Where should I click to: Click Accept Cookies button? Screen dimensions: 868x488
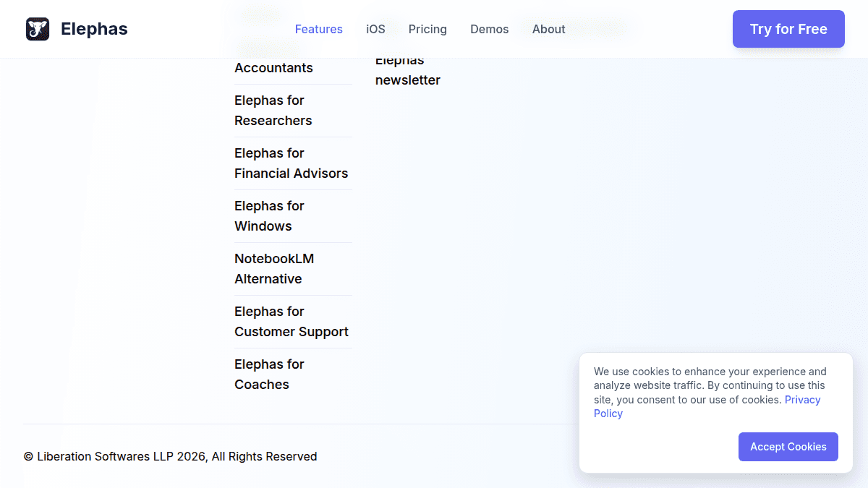[x=788, y=447]
